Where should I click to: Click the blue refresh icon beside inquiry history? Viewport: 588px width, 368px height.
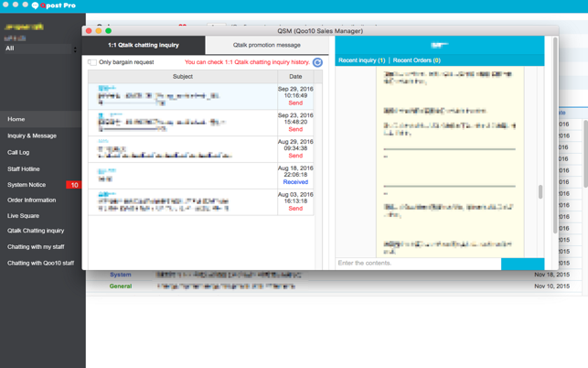(317, 62)
